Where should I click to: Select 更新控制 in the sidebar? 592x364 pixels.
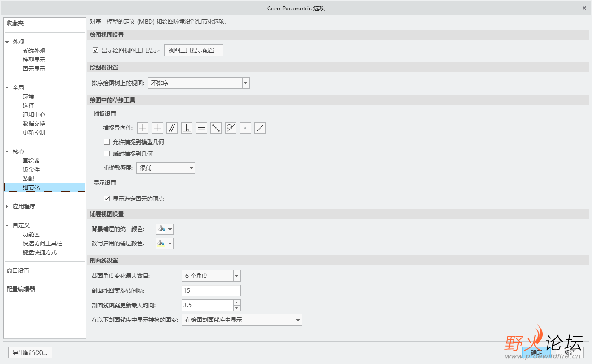click(34, 133)
